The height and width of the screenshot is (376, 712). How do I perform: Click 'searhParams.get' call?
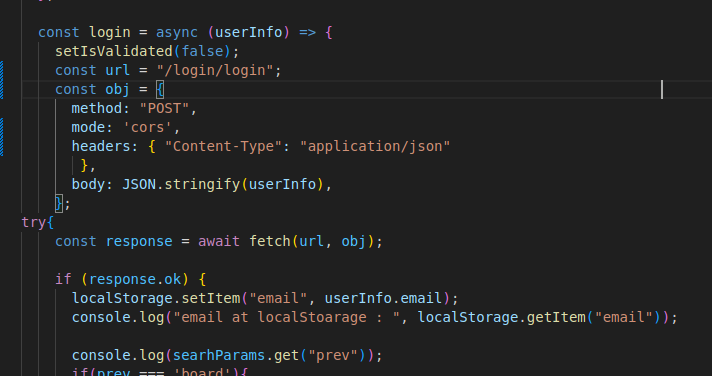[x=236, y=355]
